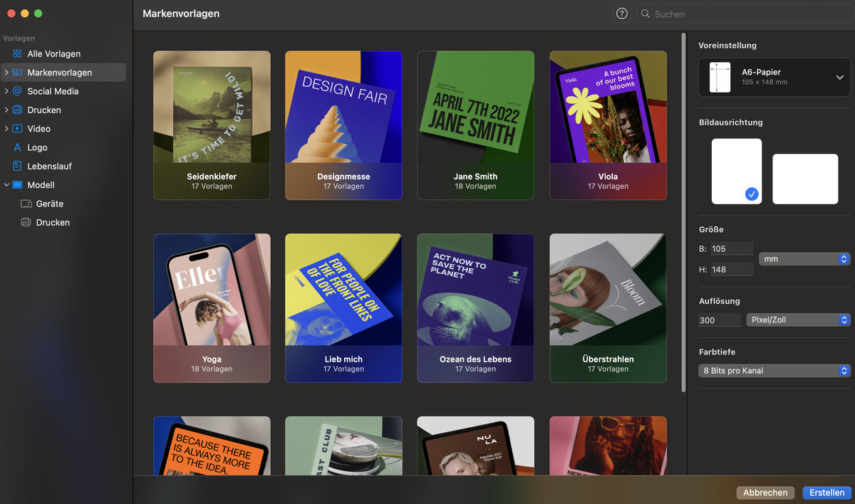Viewport: 855px width, 504px height.
Task: Expand the Drucken group above Video
Action: point(6,110)
